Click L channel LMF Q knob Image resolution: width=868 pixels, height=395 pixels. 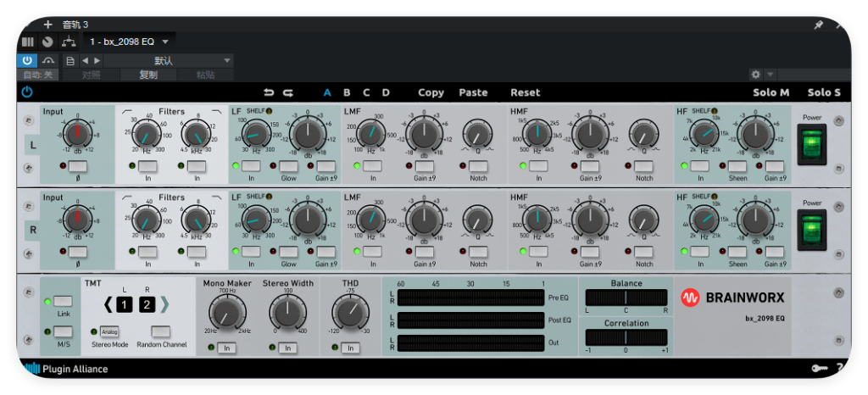478,135
